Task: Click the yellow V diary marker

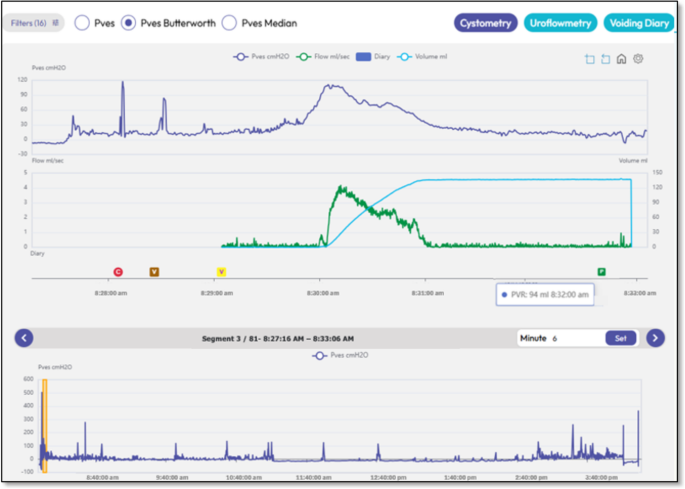Action: [221, 272]
